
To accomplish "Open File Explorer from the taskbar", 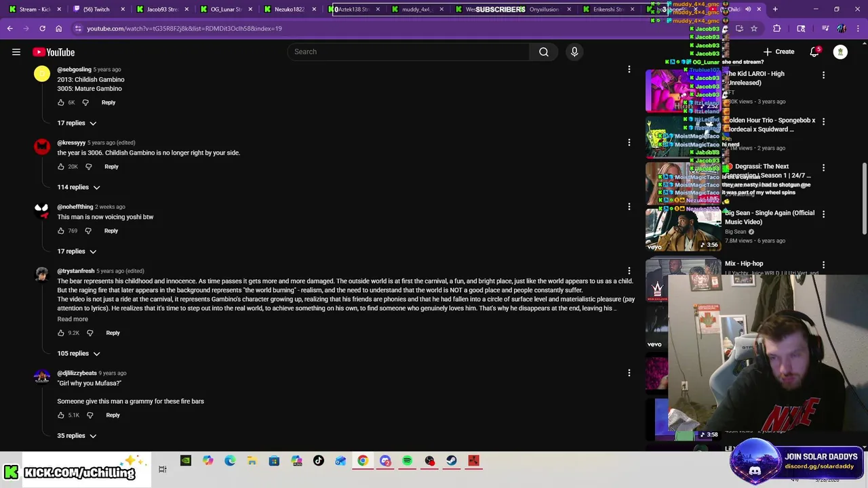I will point(252,461).
